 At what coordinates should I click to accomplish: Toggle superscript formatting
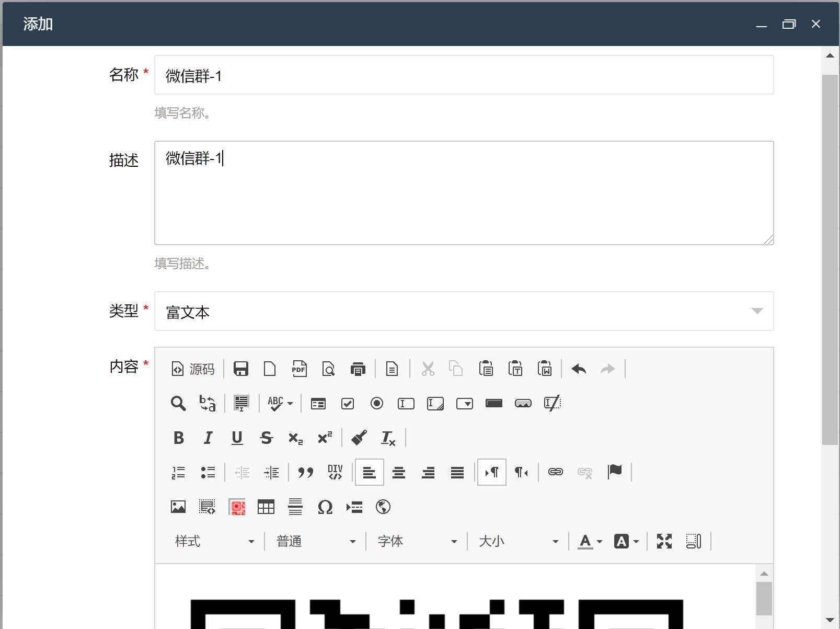tap(325, 438)
